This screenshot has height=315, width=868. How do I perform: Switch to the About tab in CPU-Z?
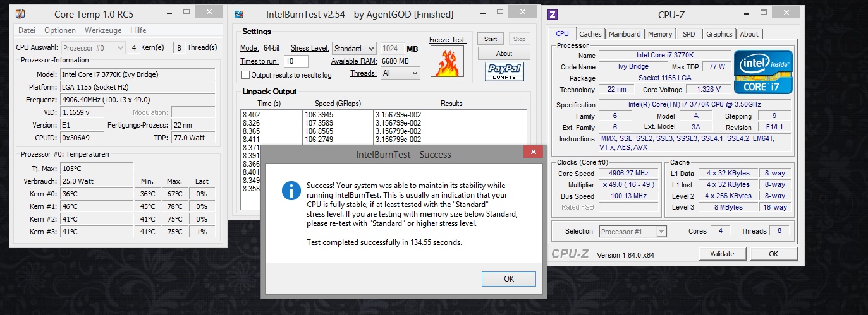(749, 34)
